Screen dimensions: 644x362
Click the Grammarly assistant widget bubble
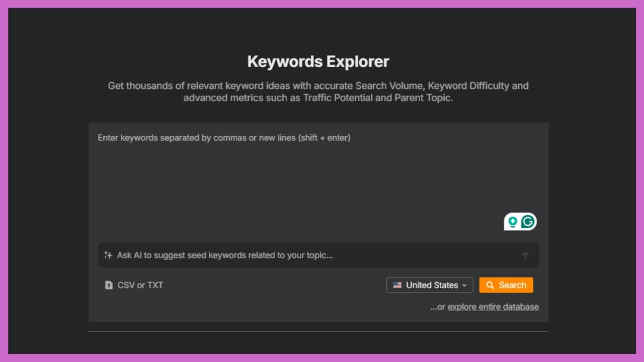coord(520,221)
